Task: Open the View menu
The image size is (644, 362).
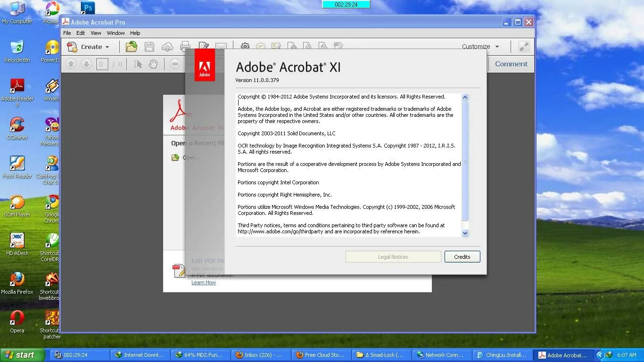Action: pos(96,33)
